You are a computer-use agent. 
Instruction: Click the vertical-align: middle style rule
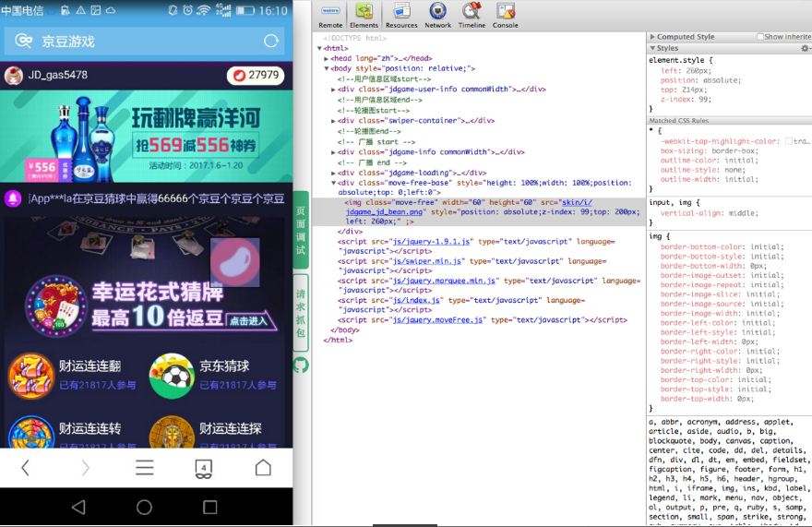[x=709, y=213]
